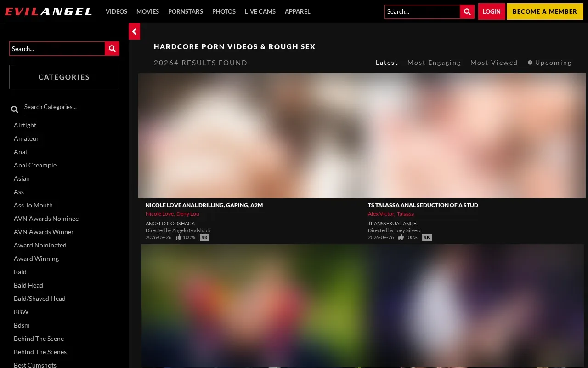This screenshot has height=368, width=588.
Task: Click the Become a Member button
Action: pos(545,11)
